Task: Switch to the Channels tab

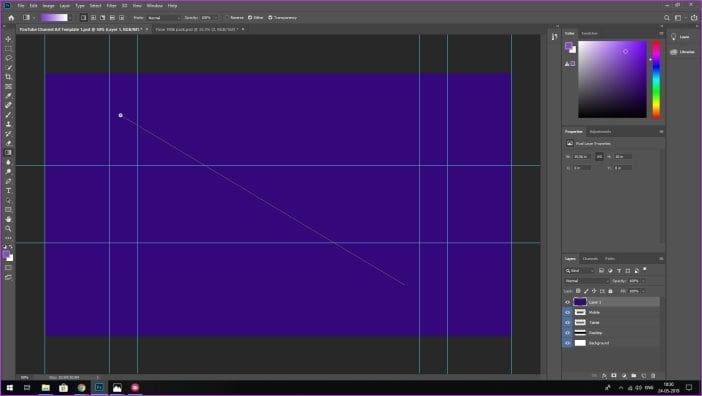Action: coord(590,259)
